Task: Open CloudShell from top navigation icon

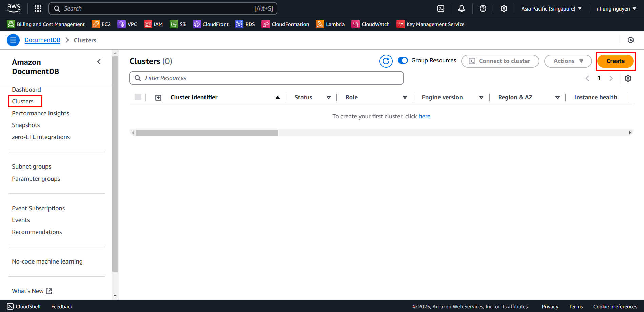Action: (441, 8)
